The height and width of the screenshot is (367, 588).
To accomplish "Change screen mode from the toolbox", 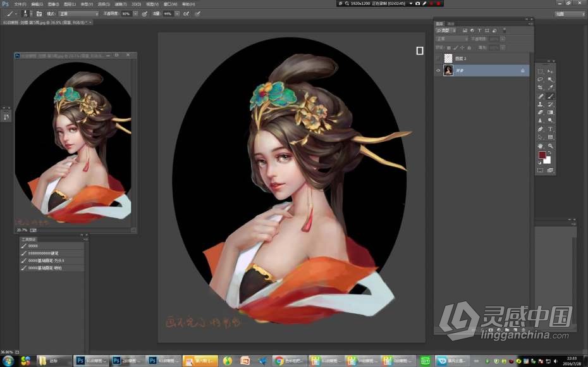I will tap(550, 170).
